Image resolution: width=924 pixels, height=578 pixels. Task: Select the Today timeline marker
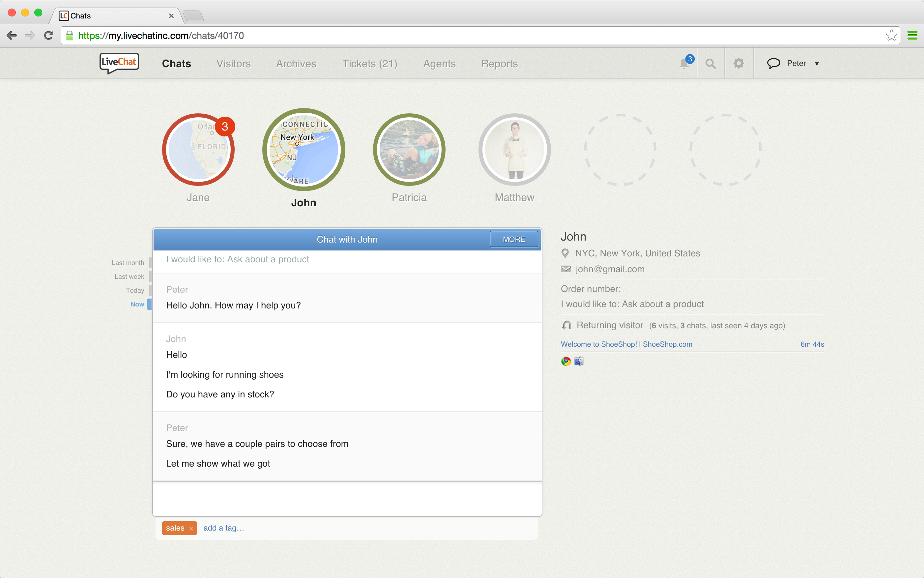134,290
